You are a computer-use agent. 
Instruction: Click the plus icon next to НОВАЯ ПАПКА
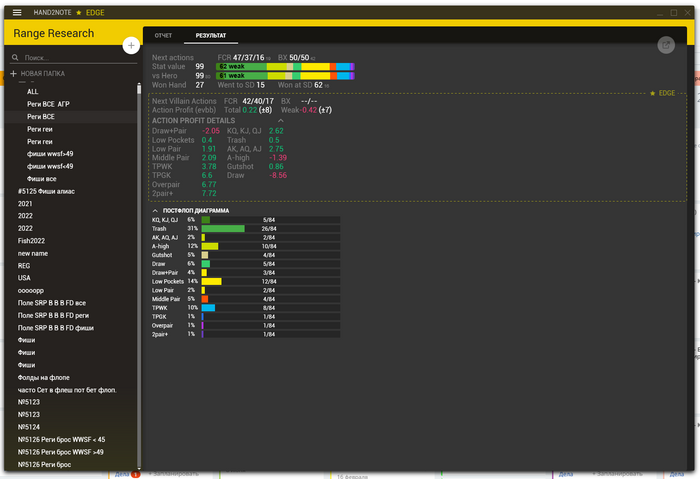[13, 74]
